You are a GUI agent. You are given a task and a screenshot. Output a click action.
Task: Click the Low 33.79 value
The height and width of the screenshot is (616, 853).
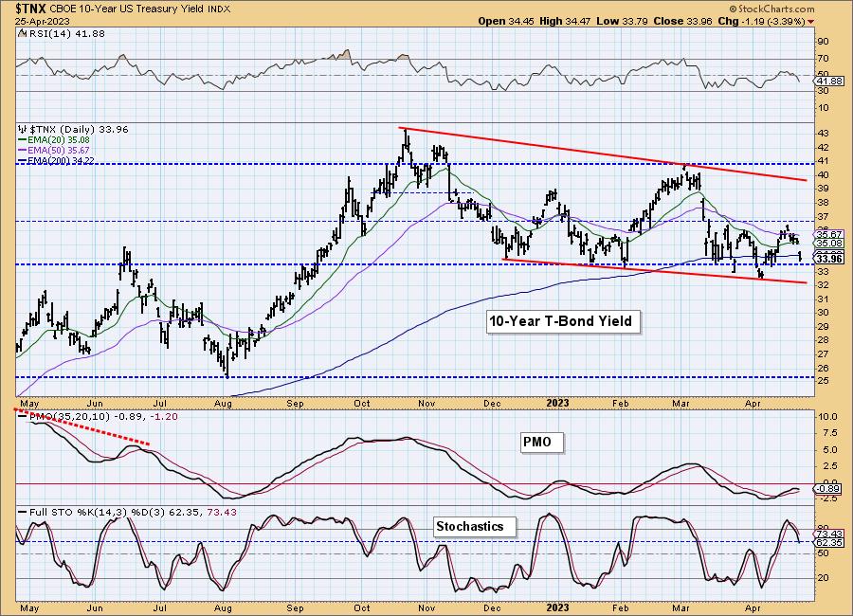pos(623,21)
